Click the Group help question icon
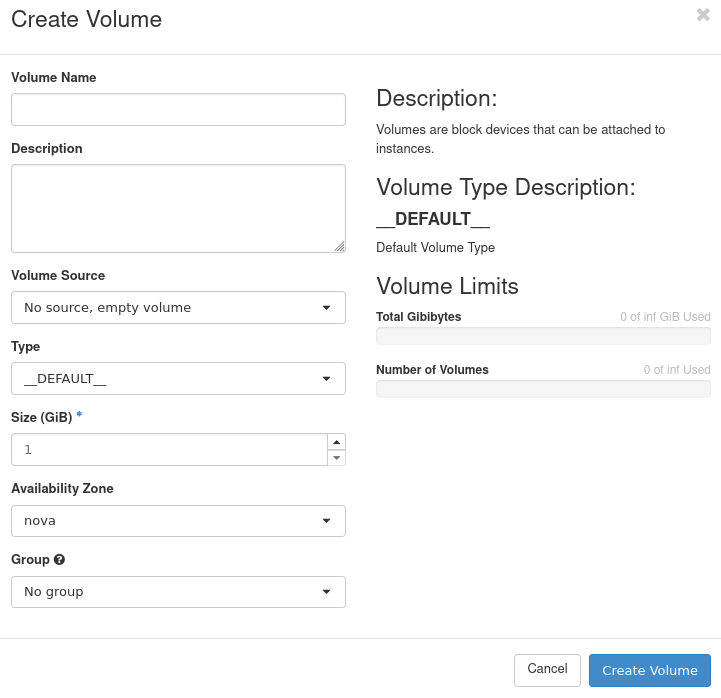 point(60,560)
